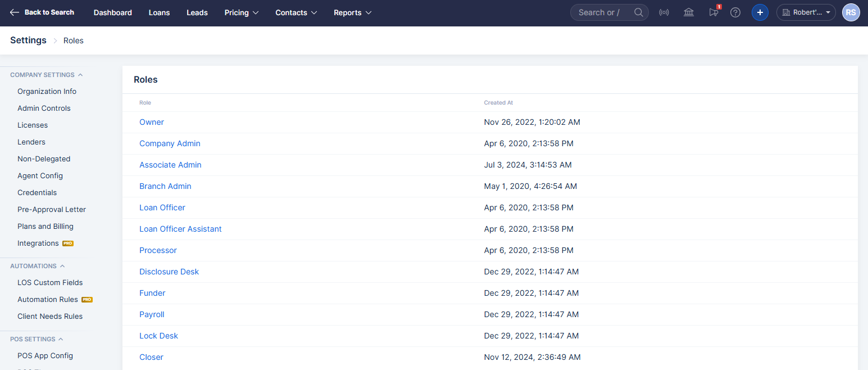Click the blue plus add button
Screen dimensions: 868x370
pos(760,12)
